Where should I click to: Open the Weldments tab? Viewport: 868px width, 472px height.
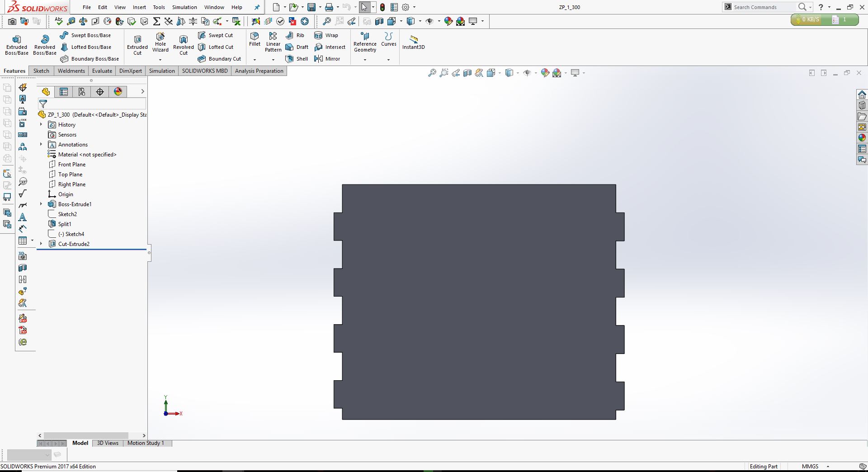tap(71, 71)
